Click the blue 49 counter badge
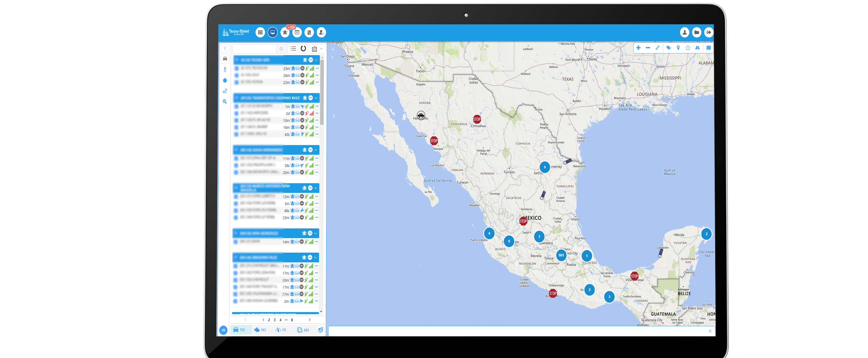The height and width of the screenshot is (358, 868). click(223, 330)
